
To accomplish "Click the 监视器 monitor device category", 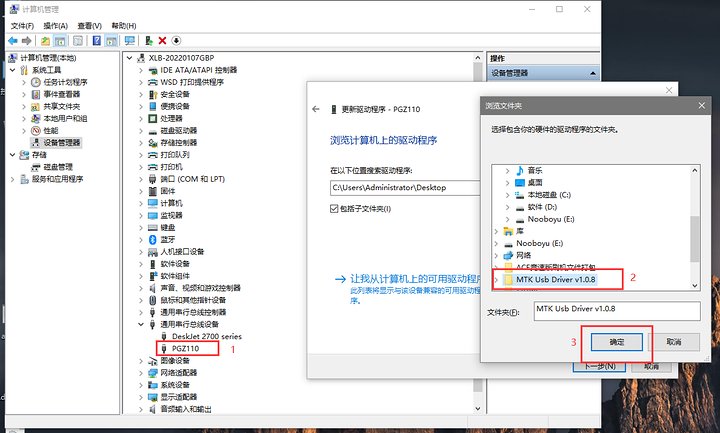I will 171,215.
